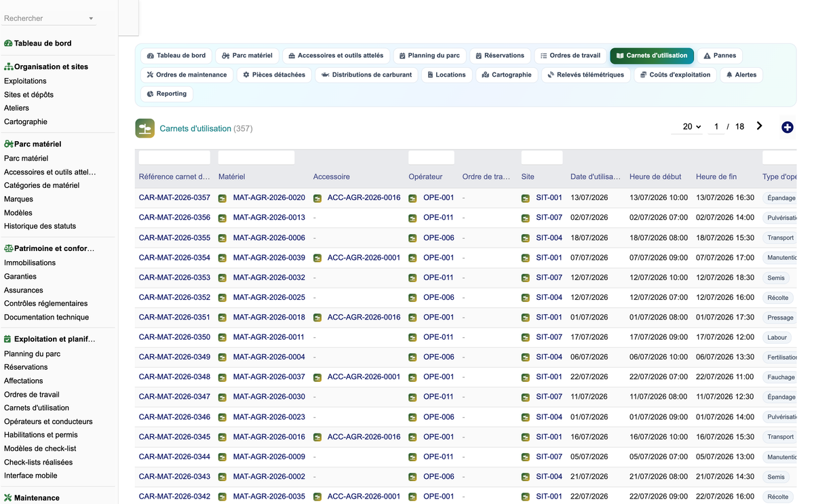Click site icon in CAR-MAT-2026-0357 row
Screen dimensions: 814x504
pyautogui.click(x=526, y=198)
